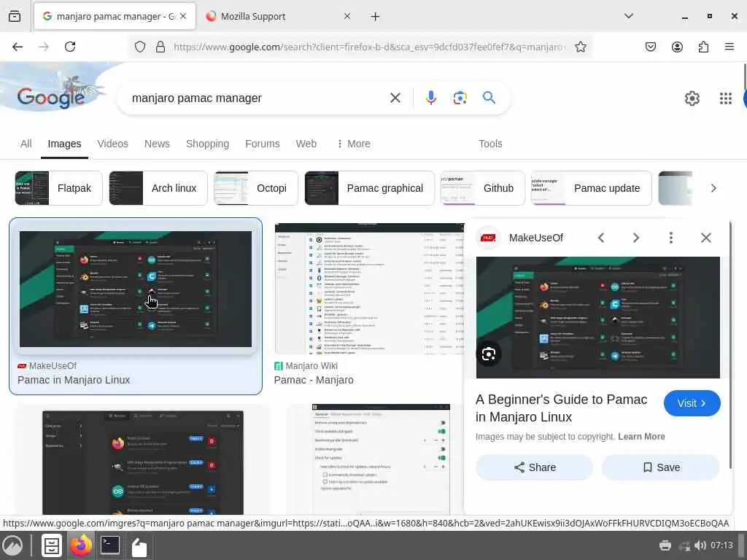Click the site security padlock icon

click(160, 47)
